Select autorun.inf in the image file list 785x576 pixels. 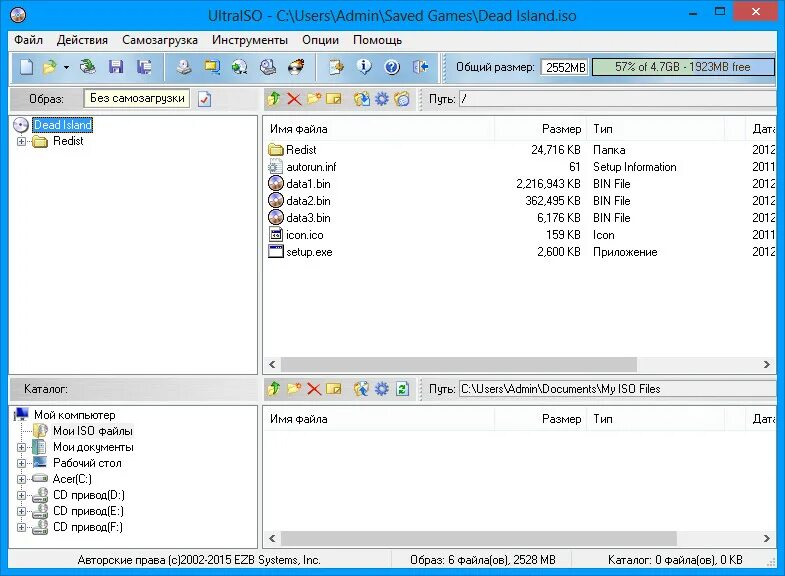point(311,167)
